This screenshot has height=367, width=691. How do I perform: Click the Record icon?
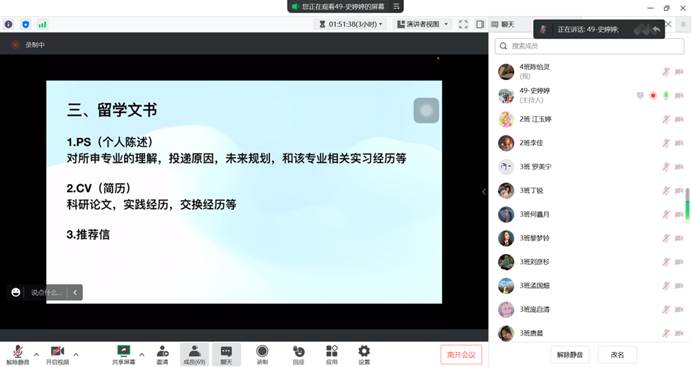(262, 355)
